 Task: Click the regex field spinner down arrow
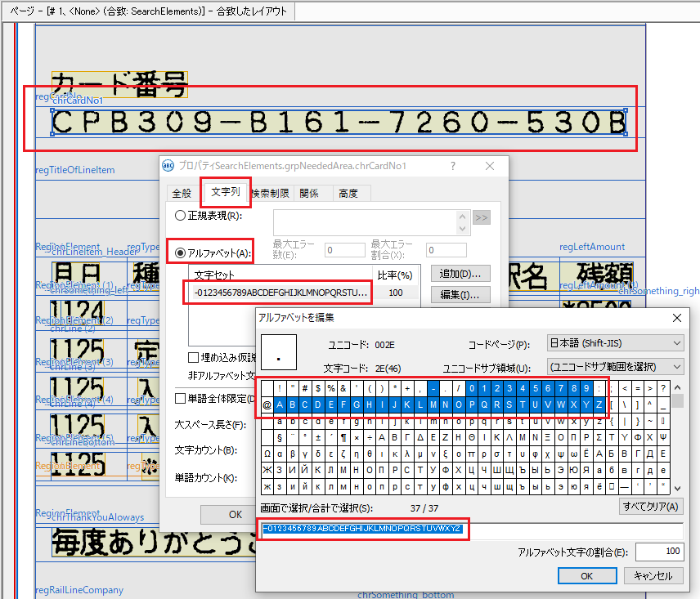pos(463,228)
